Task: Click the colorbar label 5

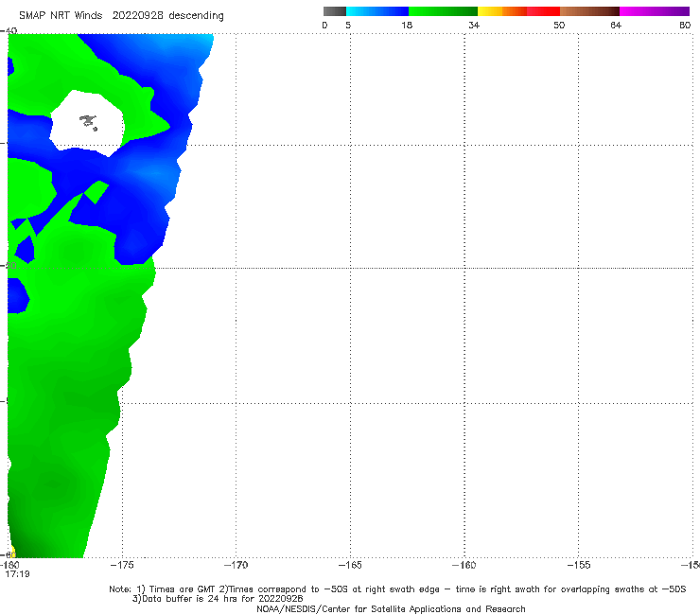Action: (x=348, y=25)
